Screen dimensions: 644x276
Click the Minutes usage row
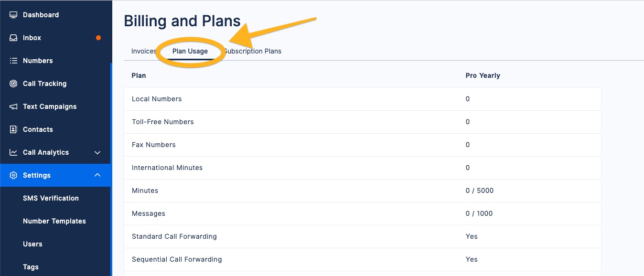362,191
